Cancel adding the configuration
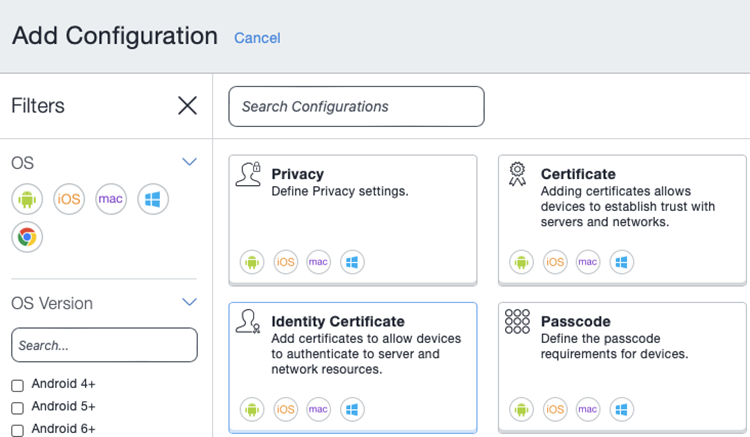The image size is (750, 437). point(257,38)
